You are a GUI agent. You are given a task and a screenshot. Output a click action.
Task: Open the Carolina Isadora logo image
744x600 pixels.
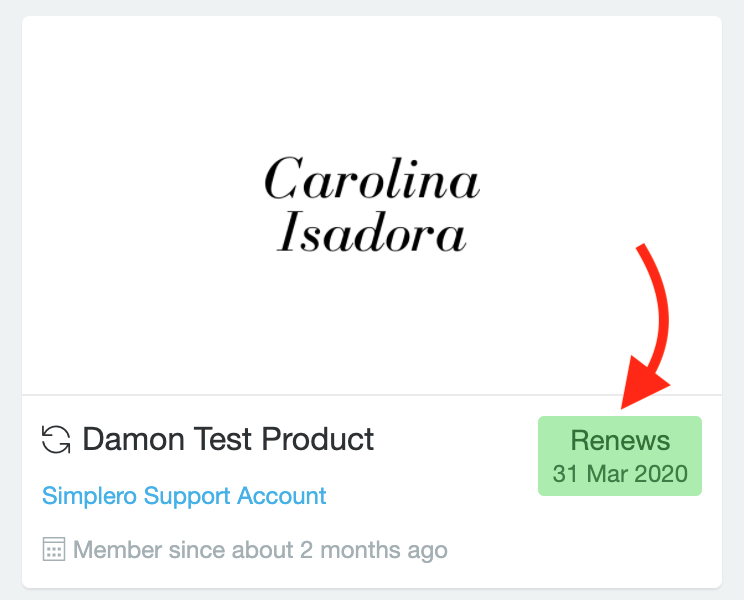(x=372, y=205)
